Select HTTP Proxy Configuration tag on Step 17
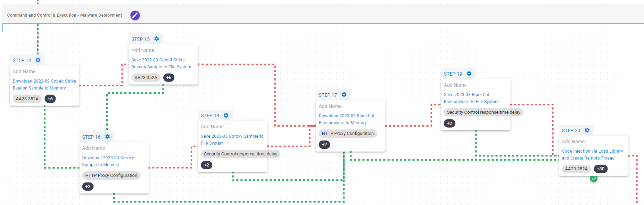 point(347,134)
